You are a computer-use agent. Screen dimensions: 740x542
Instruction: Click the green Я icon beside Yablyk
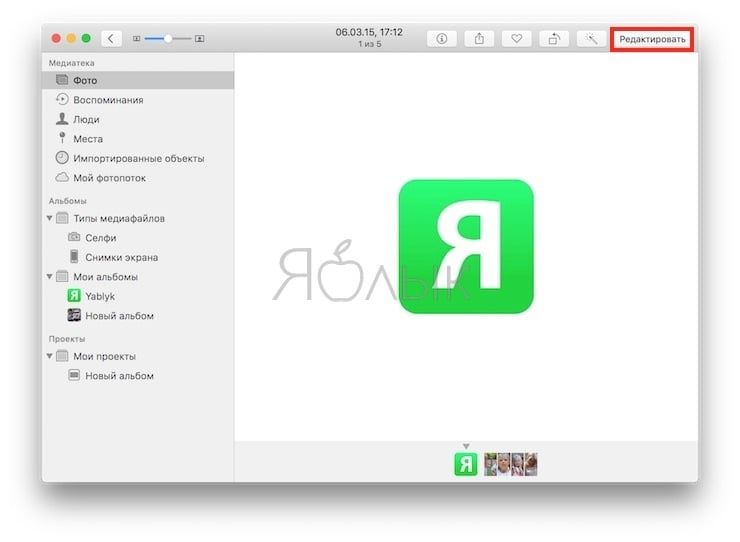pyautogui.click(x=74, y=296)
